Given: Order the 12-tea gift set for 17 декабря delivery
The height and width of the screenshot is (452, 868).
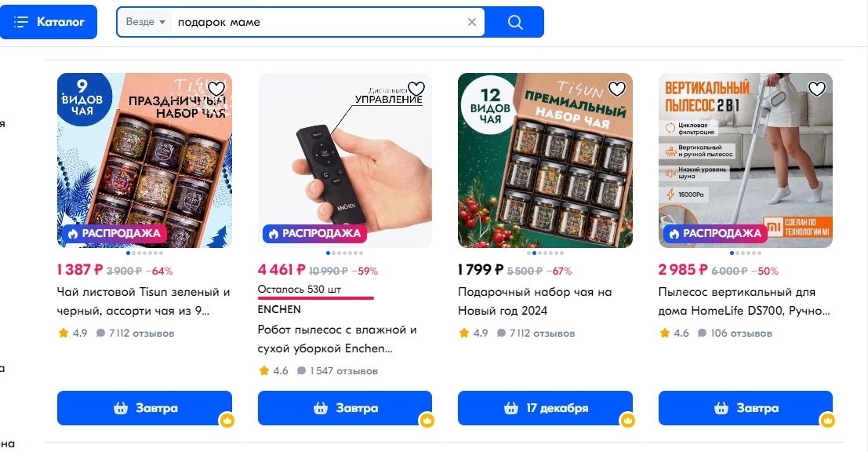Looking at the screenshot, I should pos(545,408).
